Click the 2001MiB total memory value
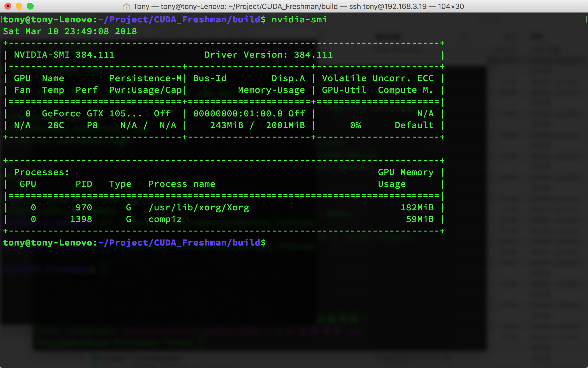Viewport: 588px width, 368px height. [285, 125]
